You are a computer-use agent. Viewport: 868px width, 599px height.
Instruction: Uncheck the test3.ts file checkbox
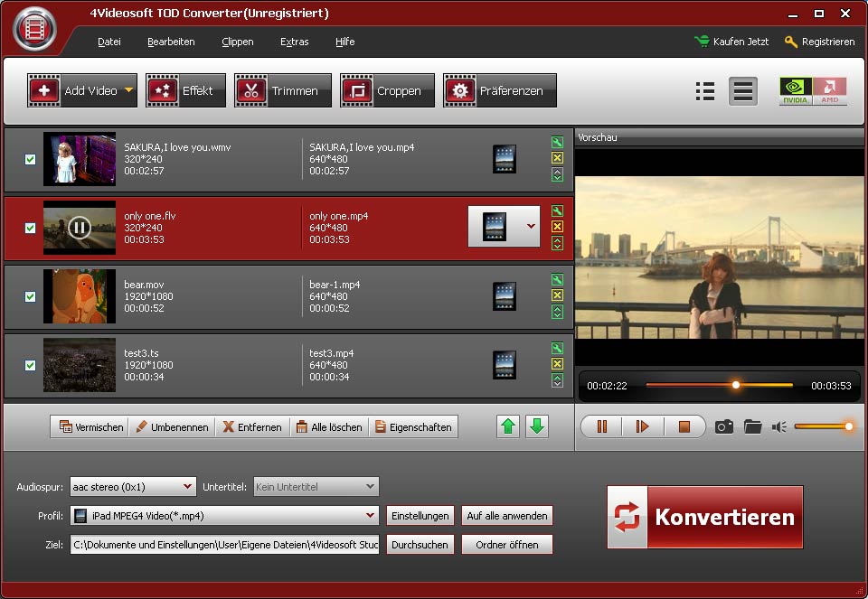30,365
